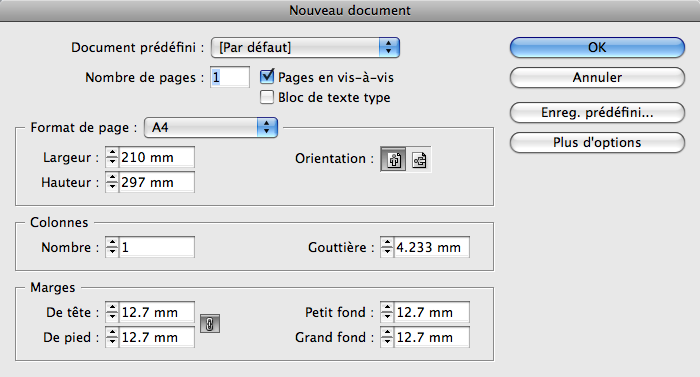The image size is (700, 377).
Task: Confirm dialog with OK button
Action: click(597, 47)
